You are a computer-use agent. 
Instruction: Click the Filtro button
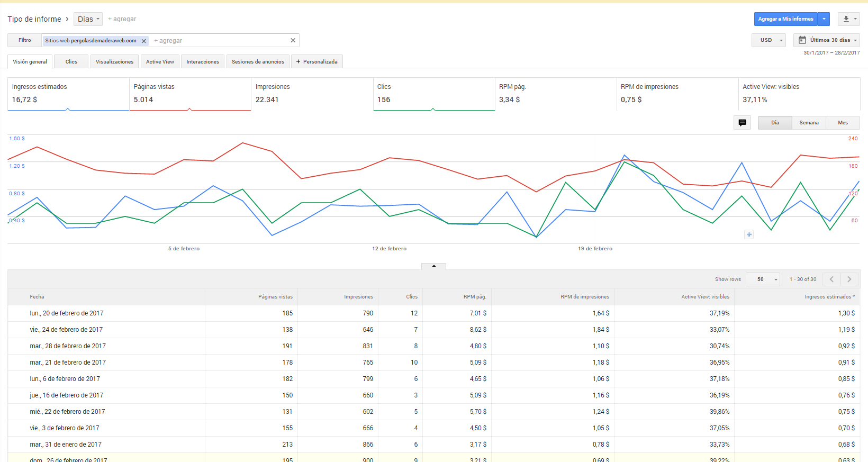click(25, 40)
